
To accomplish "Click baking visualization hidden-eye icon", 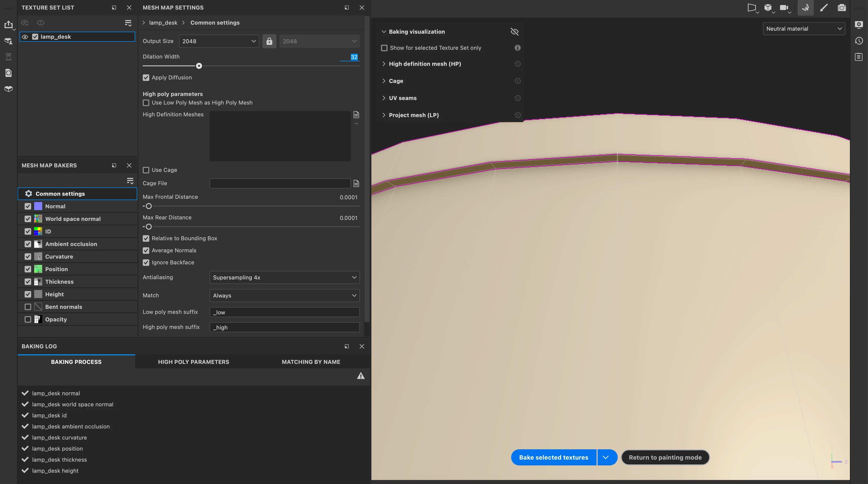I will 514,32.
